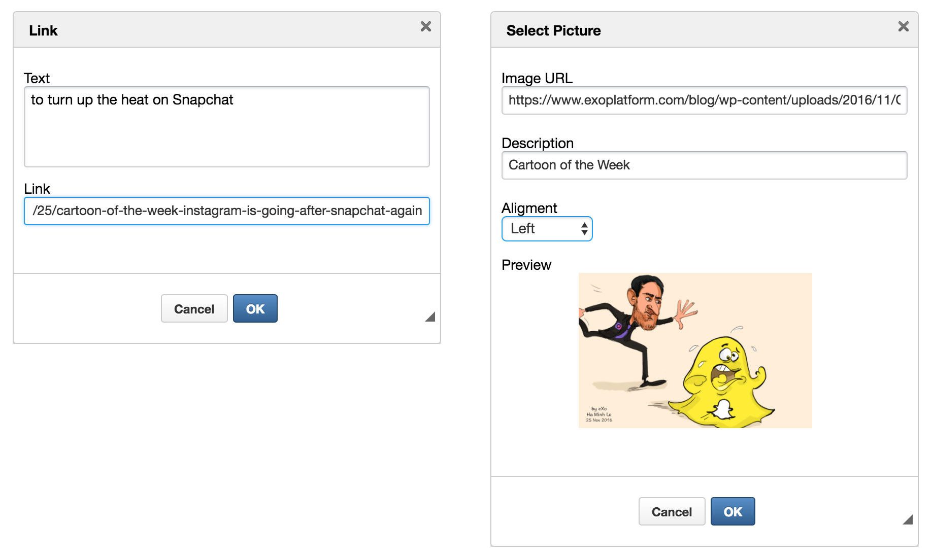Close the Select Picture dialog
Screen dimensions: 932x560
point(903,26)
